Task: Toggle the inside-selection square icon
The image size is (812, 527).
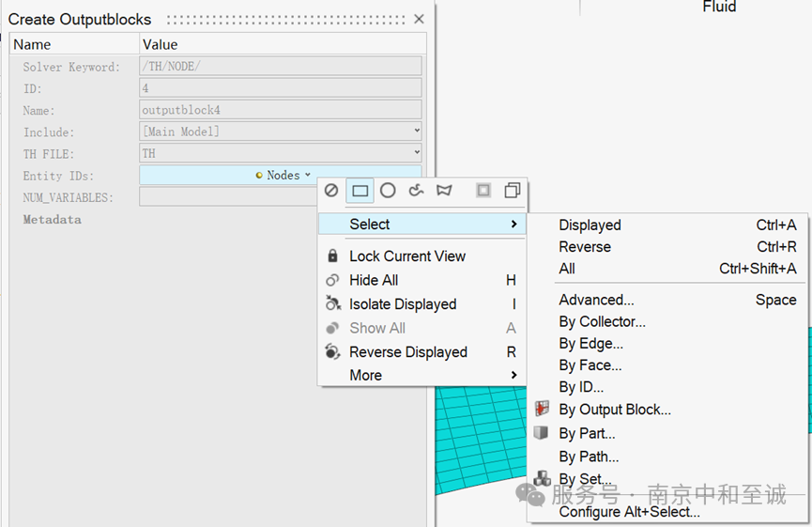Action: 483,191
